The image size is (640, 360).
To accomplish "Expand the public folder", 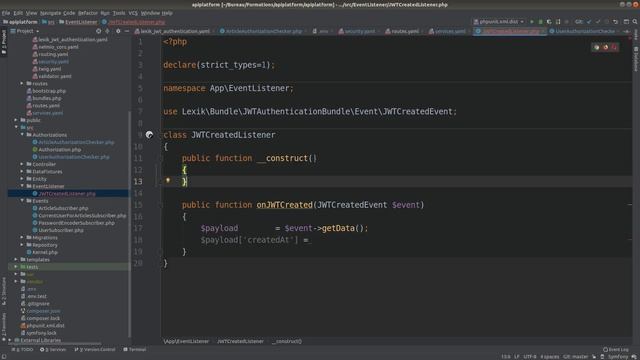I will tap(16, 120).
